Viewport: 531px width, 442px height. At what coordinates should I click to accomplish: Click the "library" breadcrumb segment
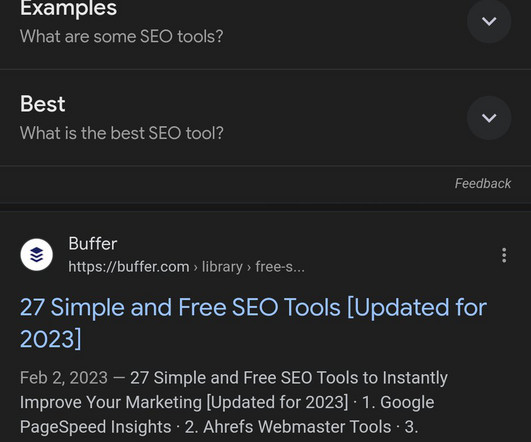[x=222, y=267]
